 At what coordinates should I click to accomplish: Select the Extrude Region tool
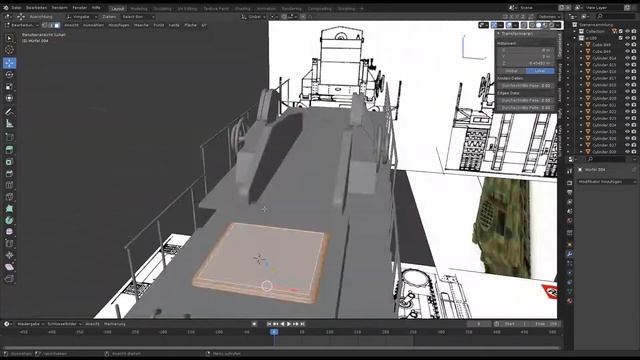[9, 150]
